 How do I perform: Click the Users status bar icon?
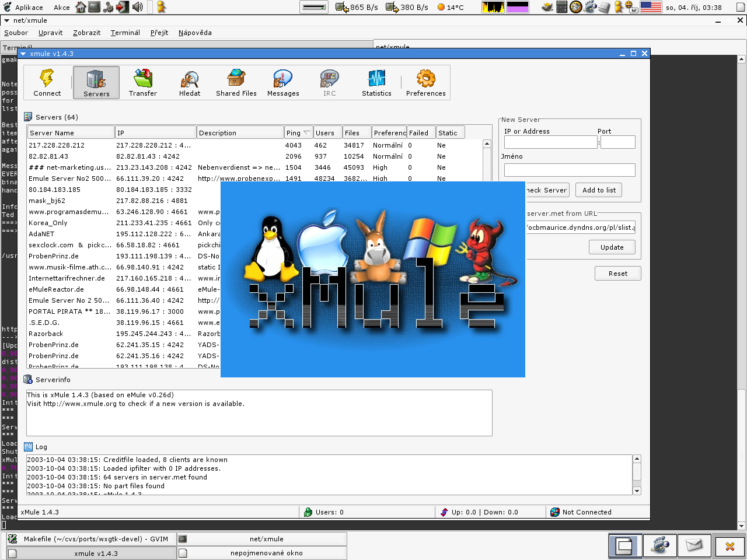pos(308,512)
